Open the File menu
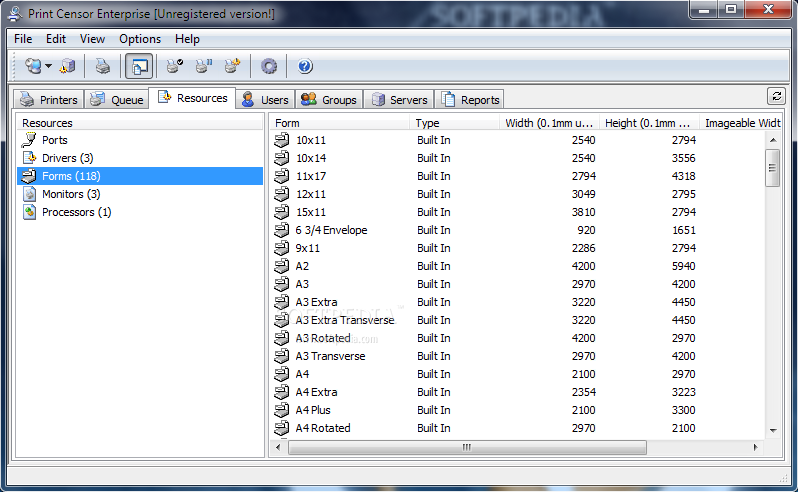 pos(23,39)
